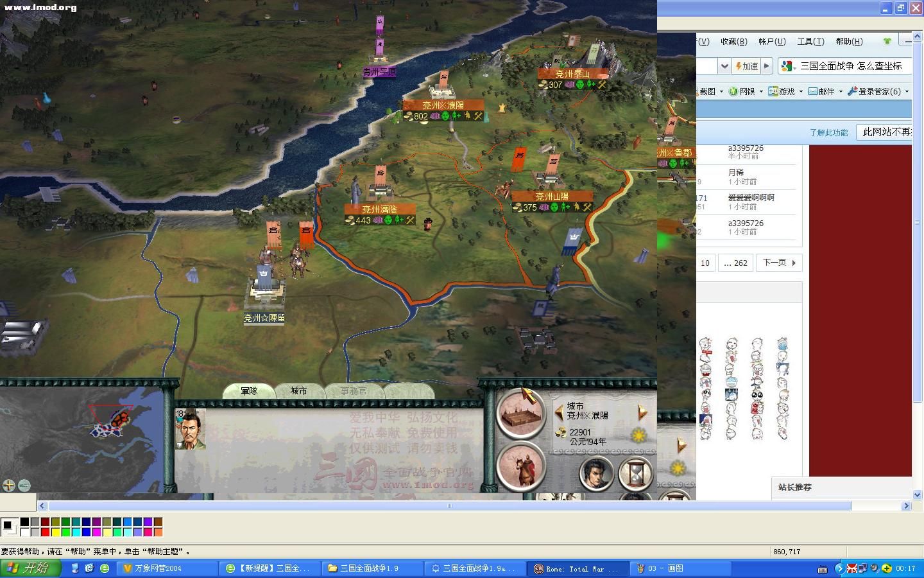Expand the 邮件 toolbar dropdown
The width and height of the screenshot is (924, 578).
[x=841, y=92]
